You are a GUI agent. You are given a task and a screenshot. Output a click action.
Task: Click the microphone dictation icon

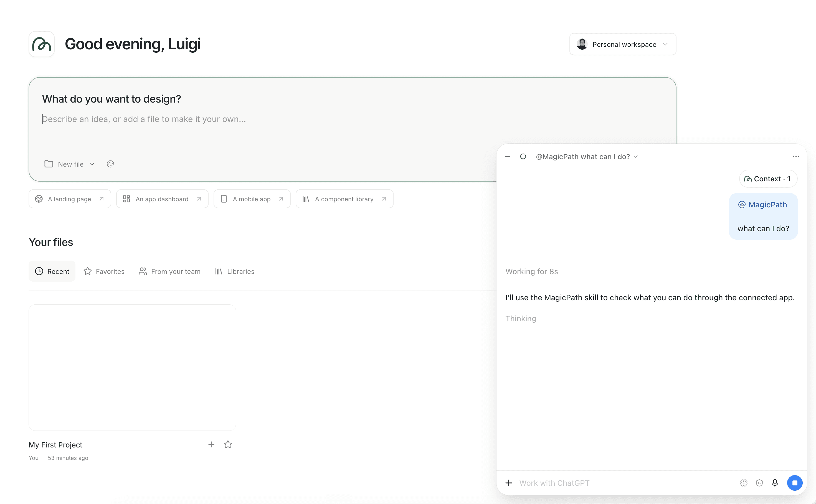click(775, 483)
